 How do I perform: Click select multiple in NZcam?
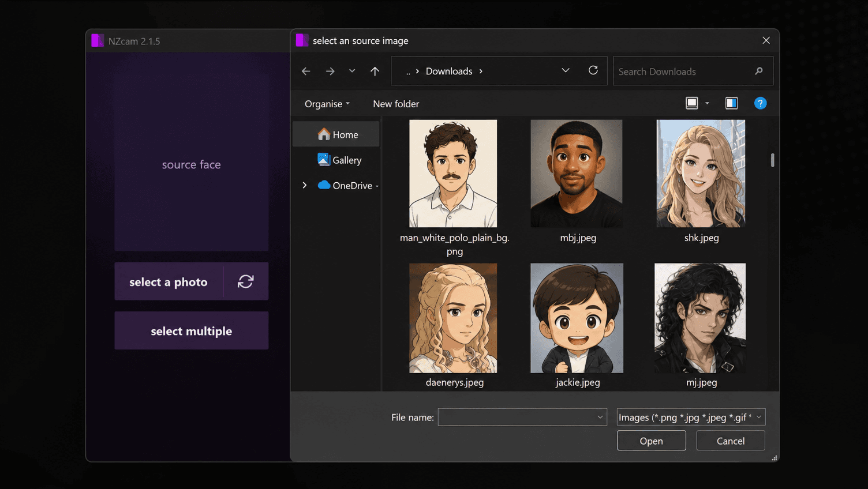pos(192,330)
